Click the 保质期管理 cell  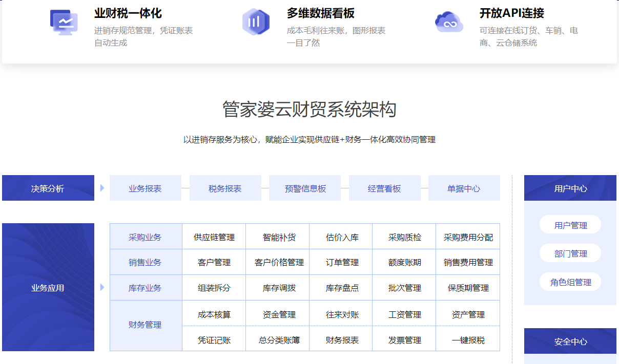click(x=468, y=288)
